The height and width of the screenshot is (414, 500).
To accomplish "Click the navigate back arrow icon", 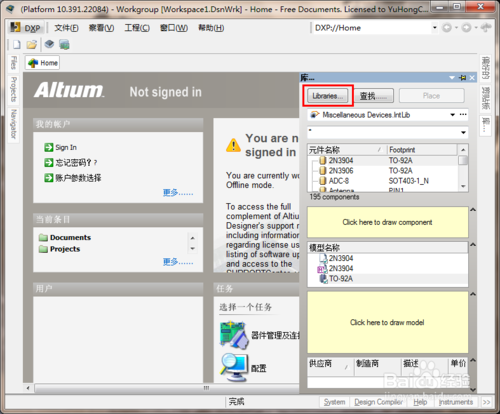I will click(x=447, y=28).
